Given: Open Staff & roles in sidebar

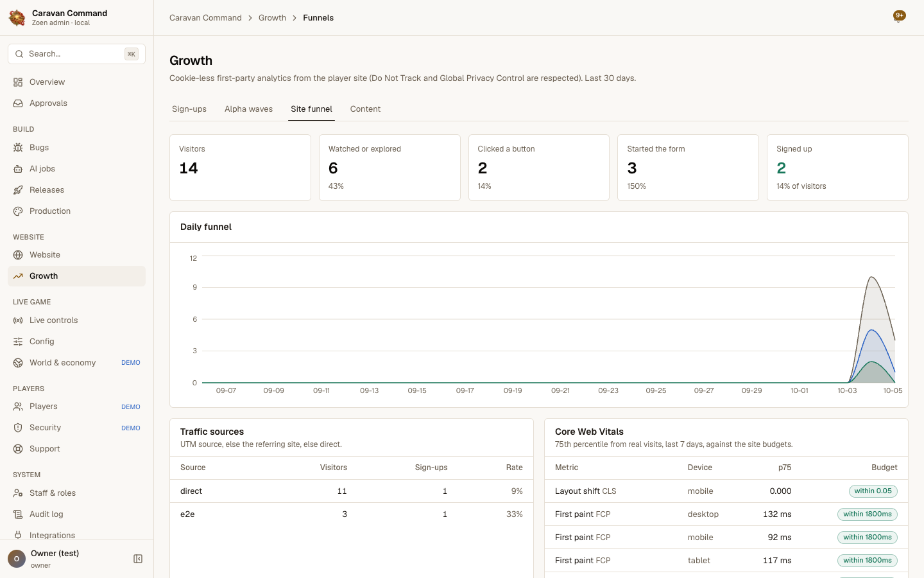Looking at the screenshot, I should click(77, 493).
